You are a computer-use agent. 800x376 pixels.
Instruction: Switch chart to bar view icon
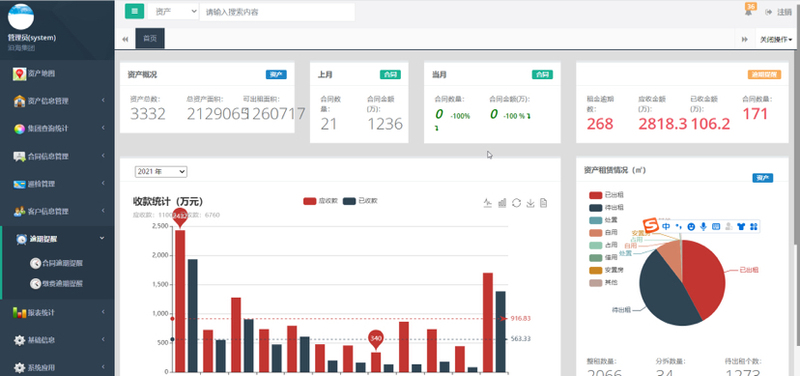(502, 203)
